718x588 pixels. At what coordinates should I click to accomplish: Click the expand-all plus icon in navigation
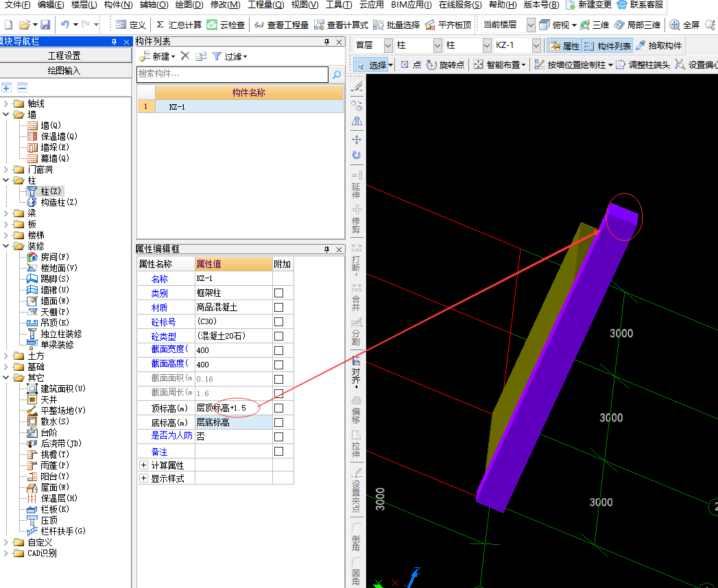click(x=6, y=88)
